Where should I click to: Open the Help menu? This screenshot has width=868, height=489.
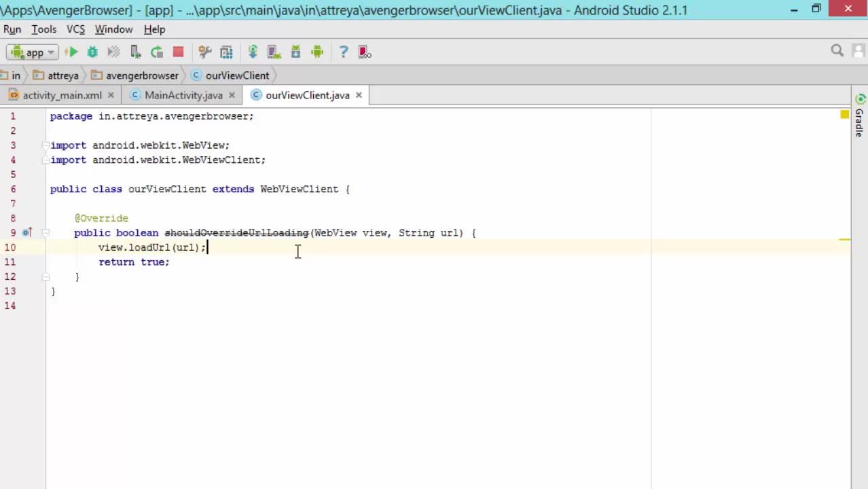click(154, 29)
